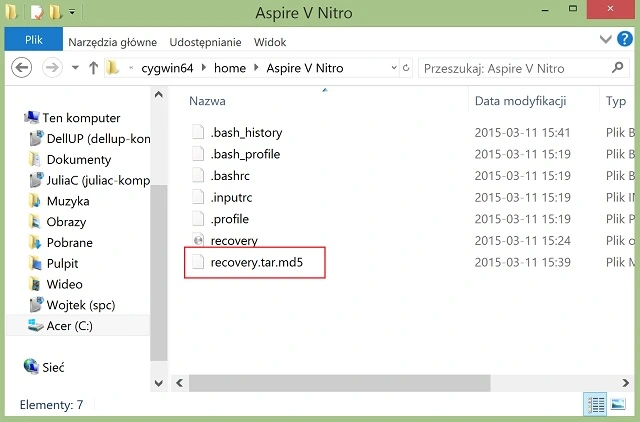Open Pulpit folder in sidebar
Viewport: 640px width, 422px height.
pos(62,263)
